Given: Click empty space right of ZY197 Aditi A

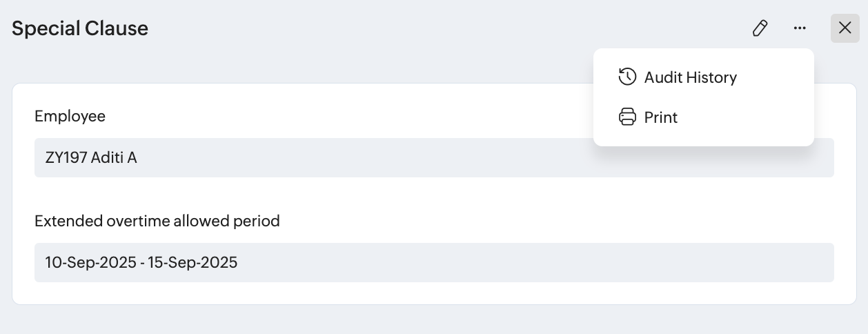Looking at the screenshot, I should click(x=414, y=157).
